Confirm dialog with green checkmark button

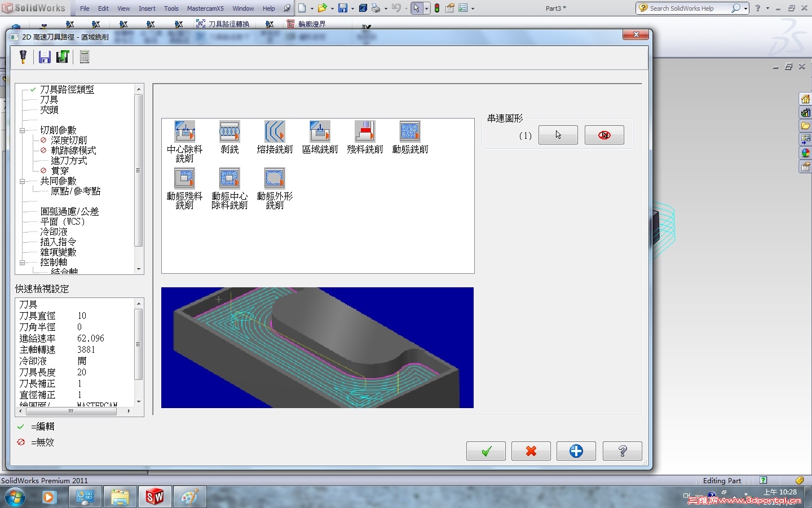pos(486,451)
